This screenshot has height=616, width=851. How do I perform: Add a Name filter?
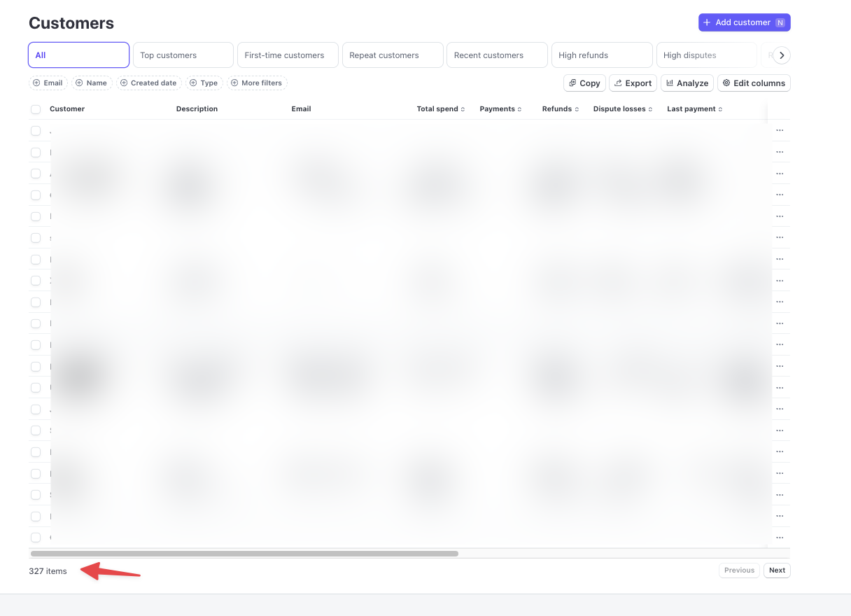(91, 83)
